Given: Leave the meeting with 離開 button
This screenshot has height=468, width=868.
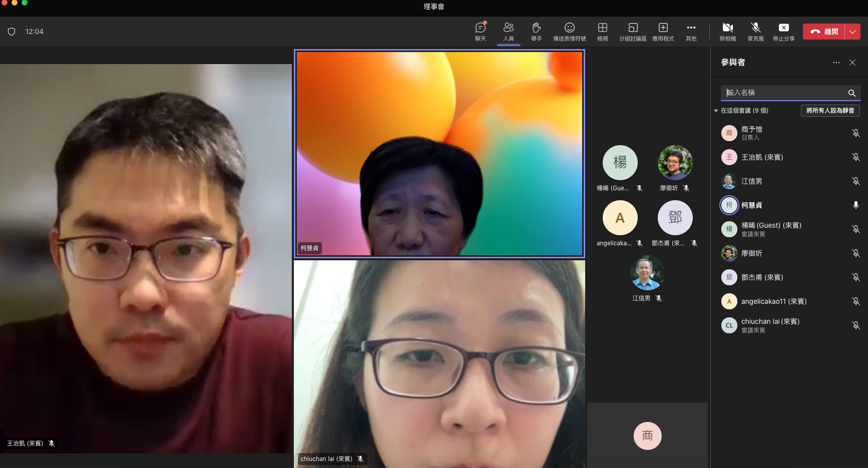Looking at the screenshot, I should 824,32.
